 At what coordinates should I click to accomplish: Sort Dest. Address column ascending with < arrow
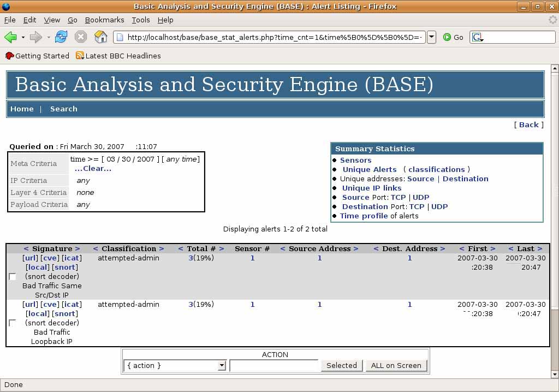point(376,248)
